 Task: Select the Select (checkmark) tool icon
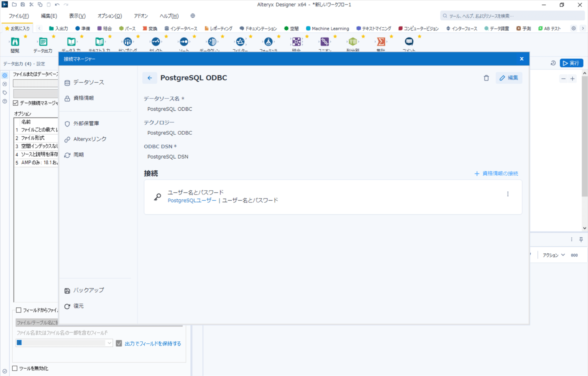pyautogui.click(x=156, y=42)
